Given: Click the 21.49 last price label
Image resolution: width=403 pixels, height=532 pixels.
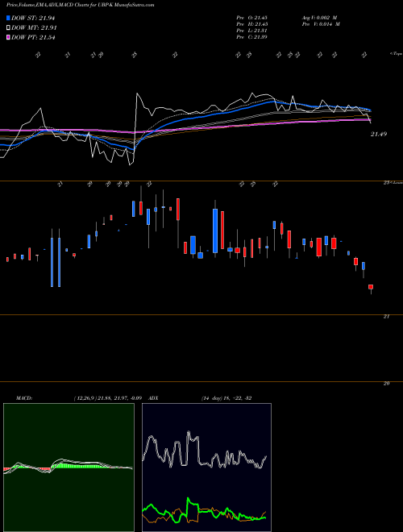Looking at the screenshot, I should (379, 135).
